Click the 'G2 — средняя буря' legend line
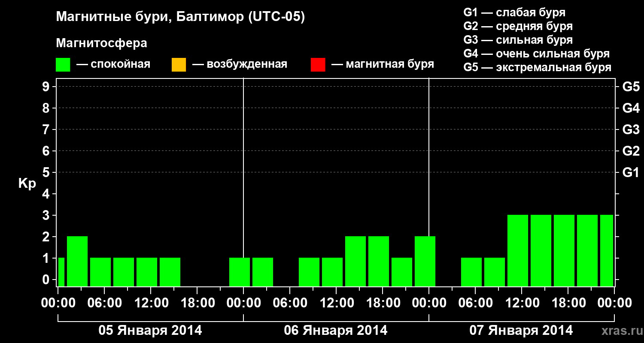Image resolution: width=644 pixels, height=343 pixels. tap(518, 26)
